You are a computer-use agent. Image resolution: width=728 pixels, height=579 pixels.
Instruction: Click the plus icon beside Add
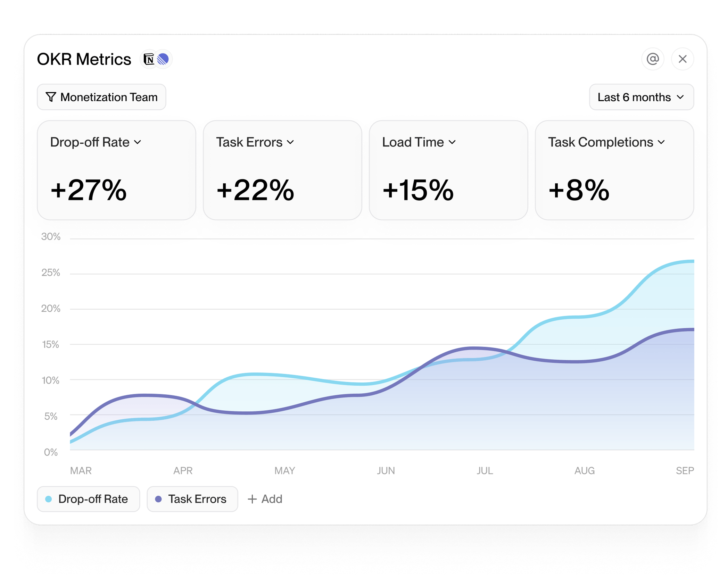[252, 499]
